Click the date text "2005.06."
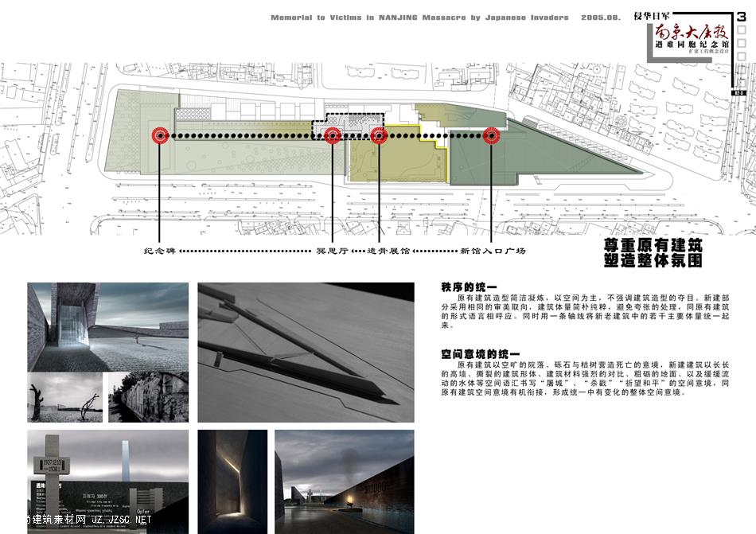 (x=601, y=18)
